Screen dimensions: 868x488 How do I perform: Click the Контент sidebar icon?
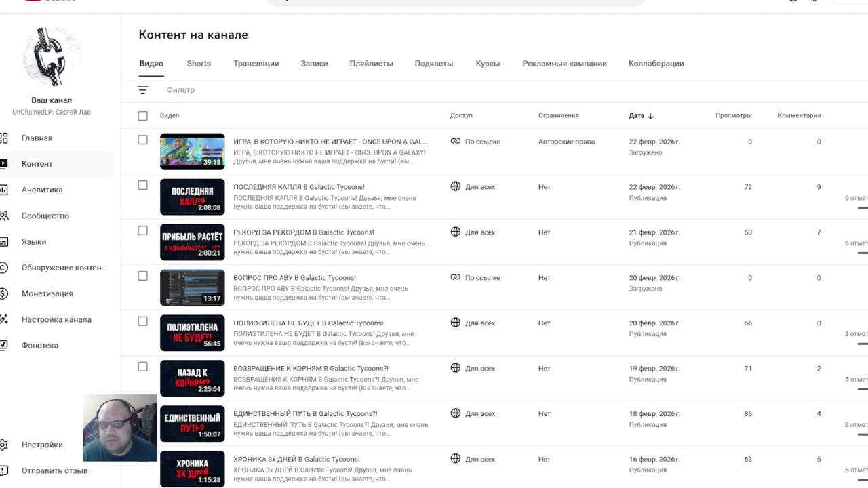coord(3,164)
